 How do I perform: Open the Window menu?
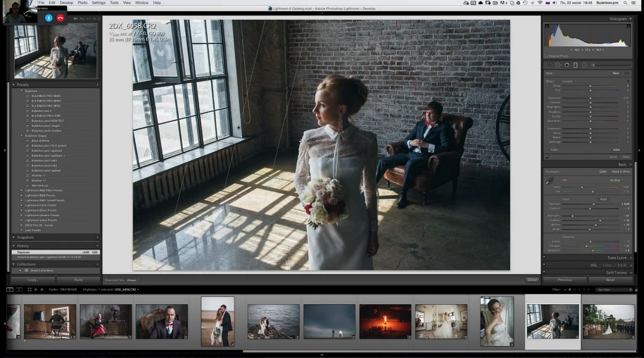click(142, 3)
